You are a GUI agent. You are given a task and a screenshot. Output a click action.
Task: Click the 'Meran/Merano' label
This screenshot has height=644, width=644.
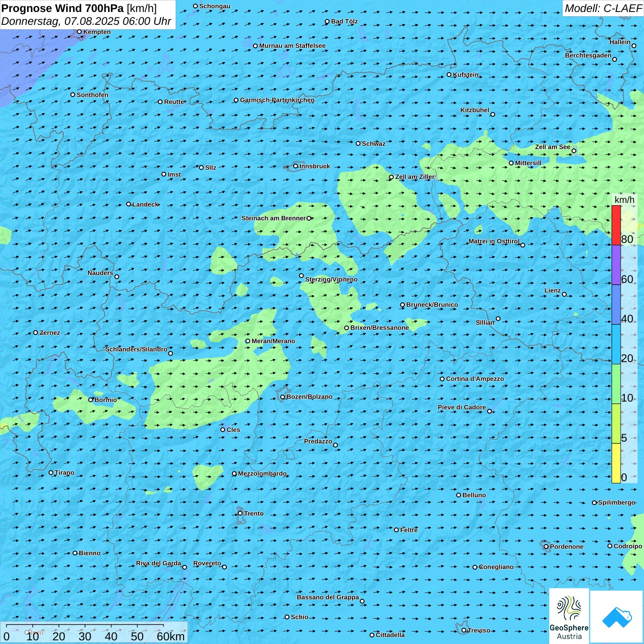[x=273, y=341]
